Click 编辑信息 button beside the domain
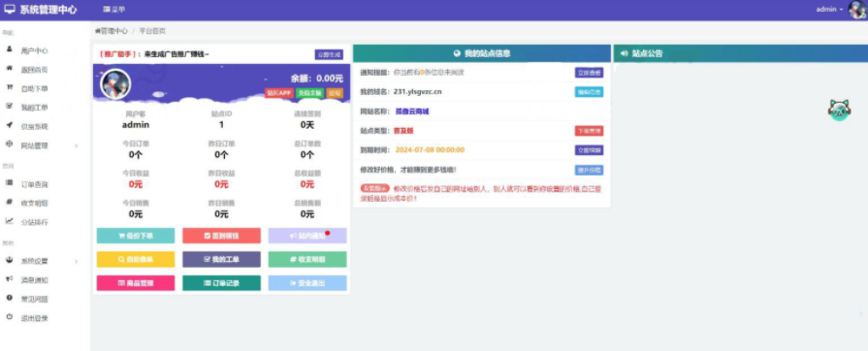The height and width of the screenshot is (351, 868). point(589,92)
